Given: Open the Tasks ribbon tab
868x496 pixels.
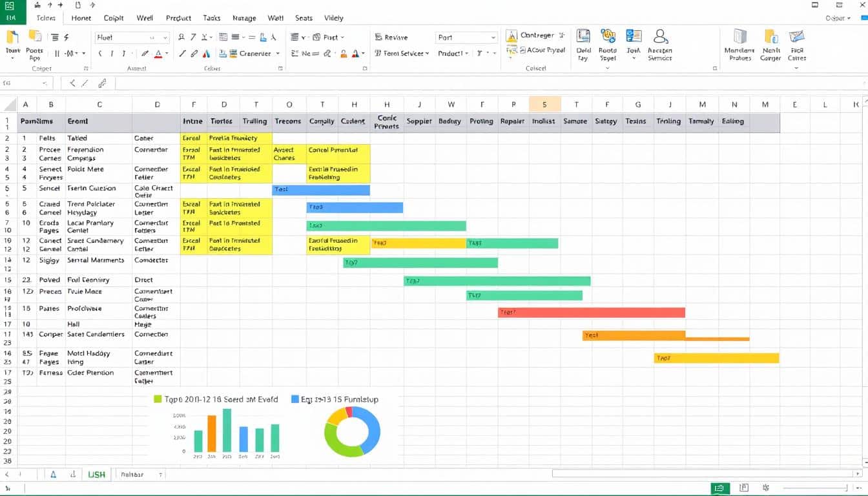Looking at the screenshot, I should pos(212,18).
